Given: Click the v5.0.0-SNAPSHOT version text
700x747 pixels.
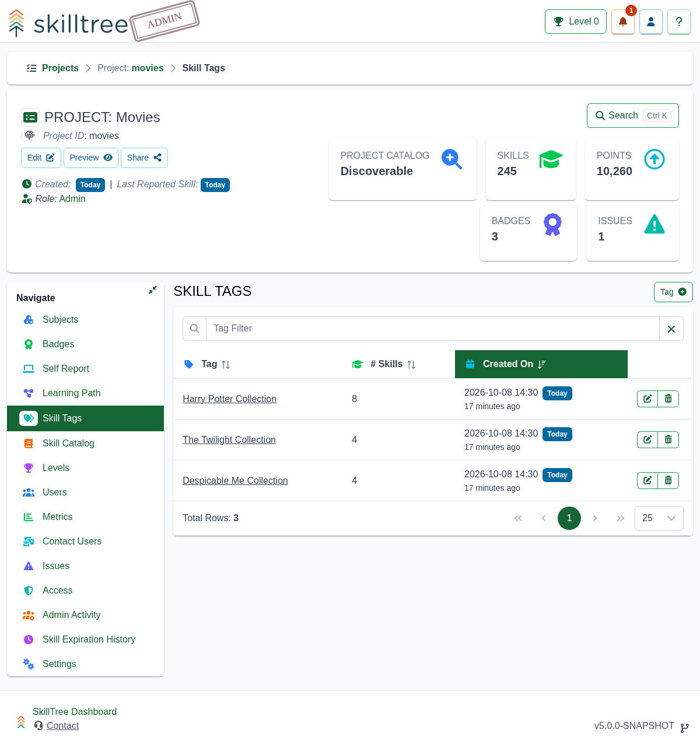Looking at the screenshot, I should tap(634, 726).
